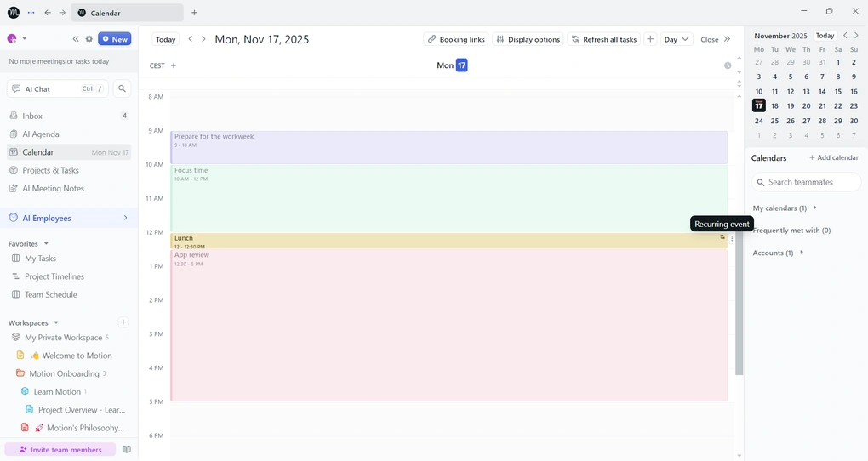This screenshot has height=461, width=868.
Task: Select November 20 in mini calendar
Action: coord(806,106)
